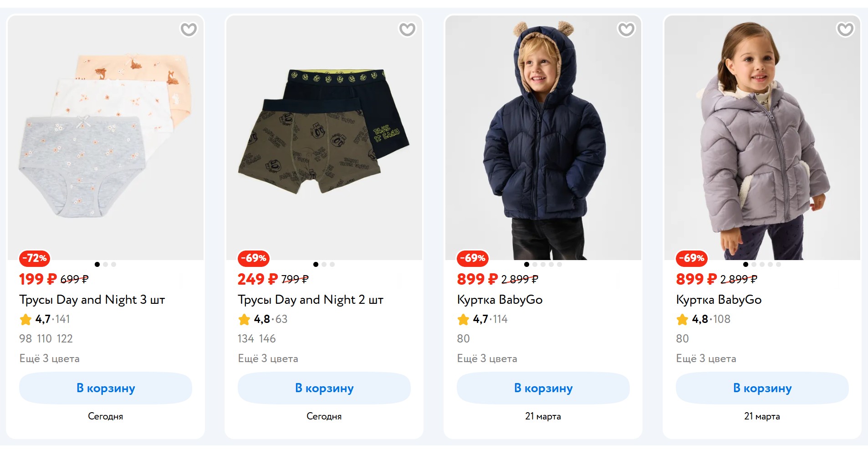Show last carousel image of navy jacket
868x450 pixels.
click(x=560, y=264)
